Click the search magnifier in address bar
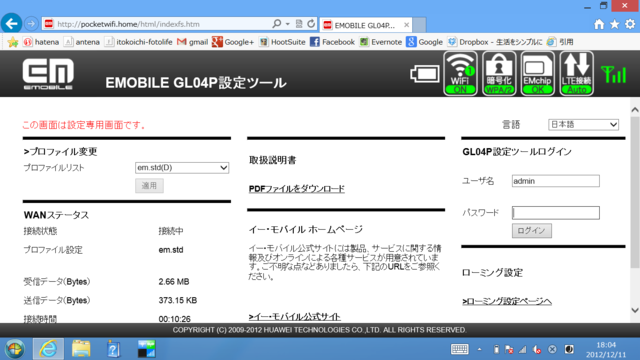The width and height of the screenshot is (640, 360). pyautogui.click(x=276, y=24)
